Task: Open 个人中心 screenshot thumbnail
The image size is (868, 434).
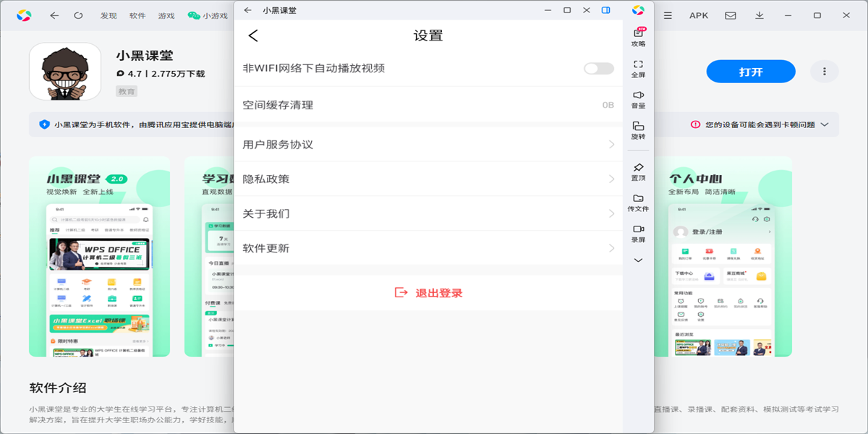Action: coord(723,257)
